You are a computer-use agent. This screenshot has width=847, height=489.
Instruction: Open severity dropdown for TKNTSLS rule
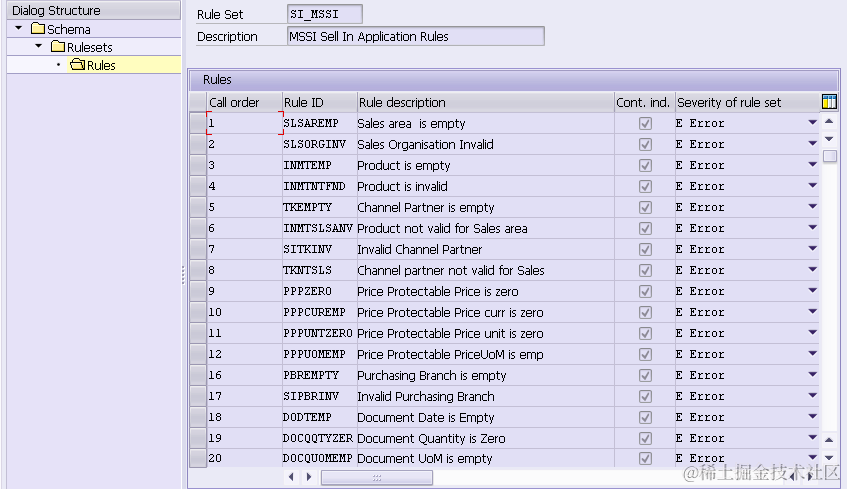coord(812,270)
